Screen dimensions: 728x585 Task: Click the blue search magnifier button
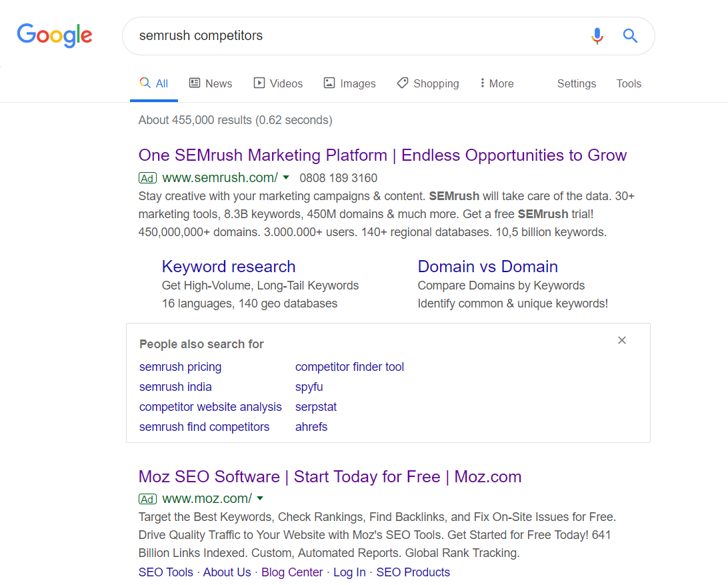point(630,36)
